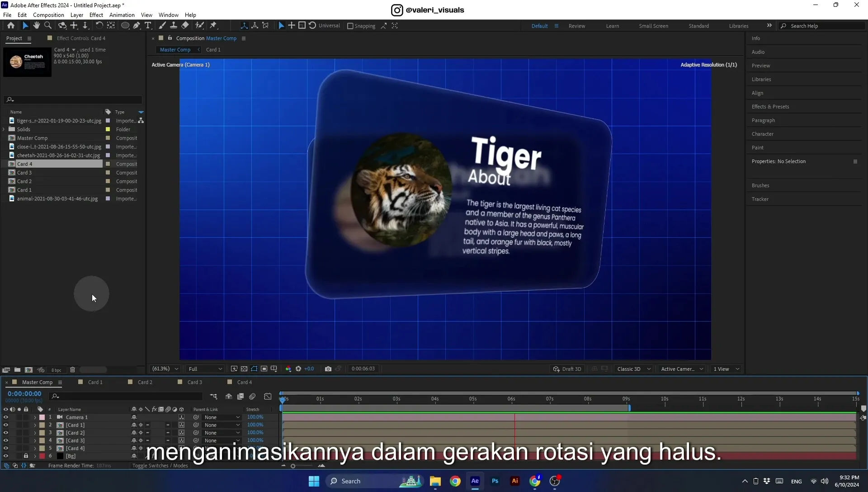Hide the Card 2 layer with its eye toggle

(6, 433)
